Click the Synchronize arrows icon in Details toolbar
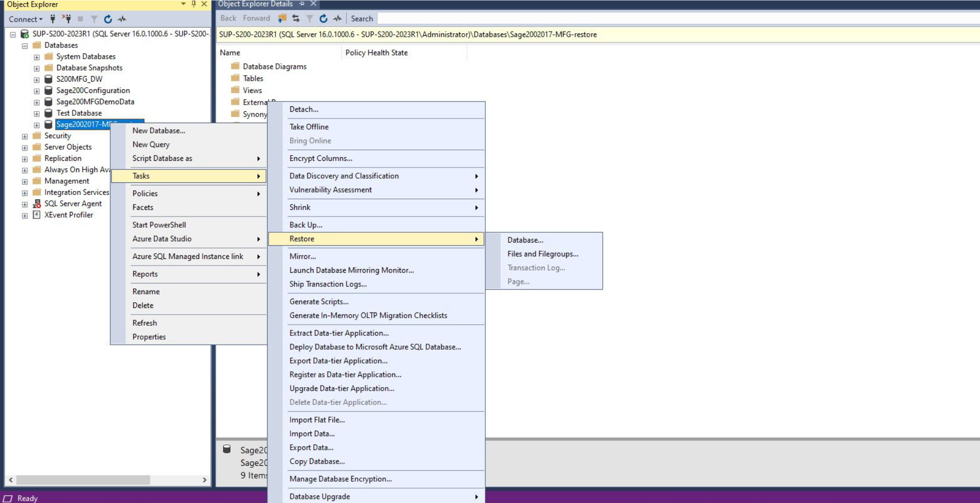Image resolution: width=980 pixels, height=503 pixels. click(296, 18)
